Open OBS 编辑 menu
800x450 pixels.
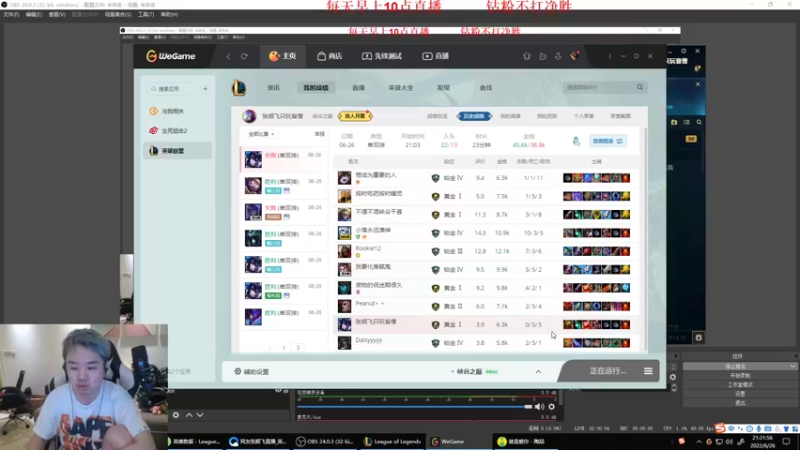(34, 15)
